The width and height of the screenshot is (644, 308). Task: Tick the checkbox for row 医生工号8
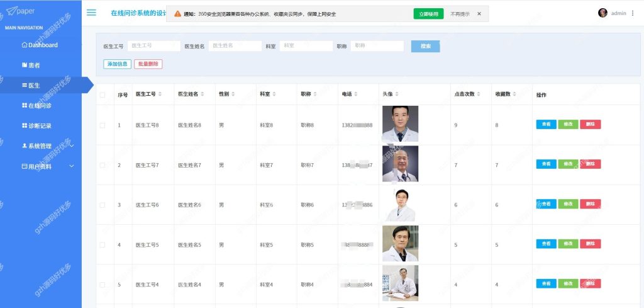click(103, 125)
